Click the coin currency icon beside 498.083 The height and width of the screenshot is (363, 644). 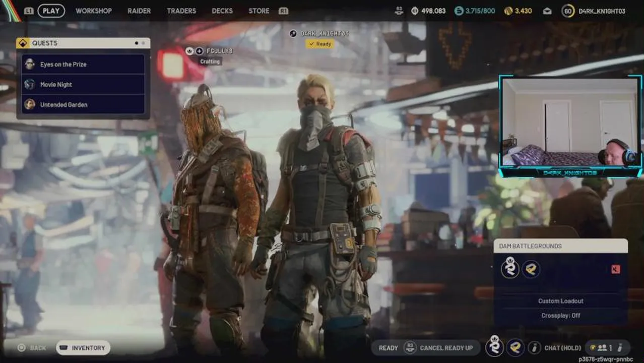click(x=415, y=11)
